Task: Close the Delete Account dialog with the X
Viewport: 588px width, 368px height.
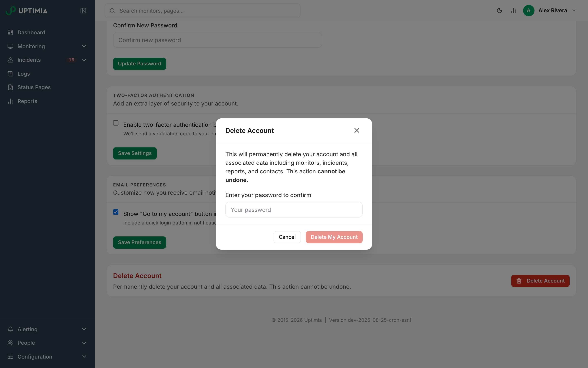Action: tap(357, 130)
